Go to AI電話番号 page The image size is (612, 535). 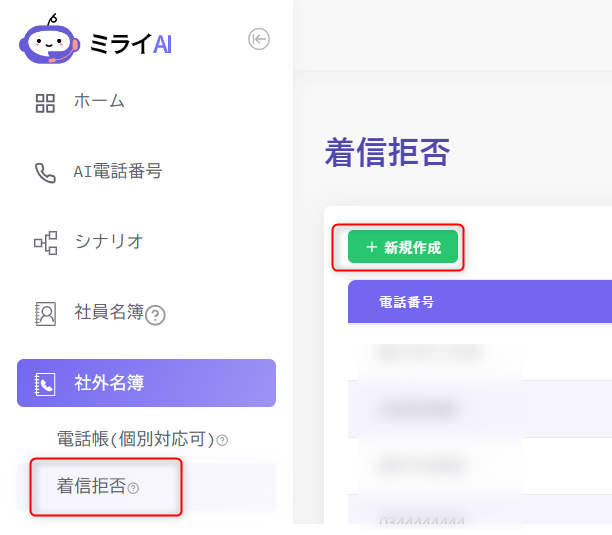[x=118, y=171]
